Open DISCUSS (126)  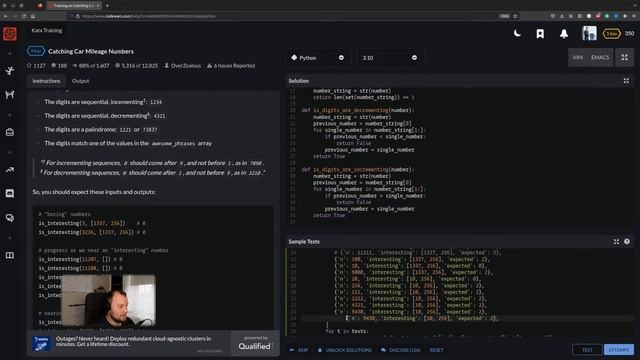point(401,350)
